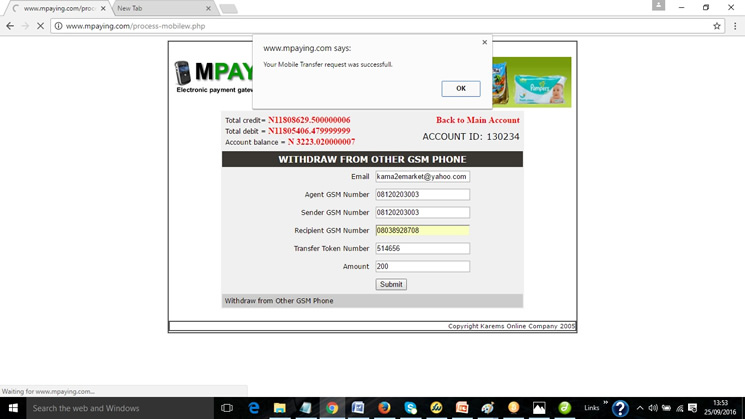This screenshot has height=419, width=745.
Task: Click the Email input field
Action: point(421,177)
